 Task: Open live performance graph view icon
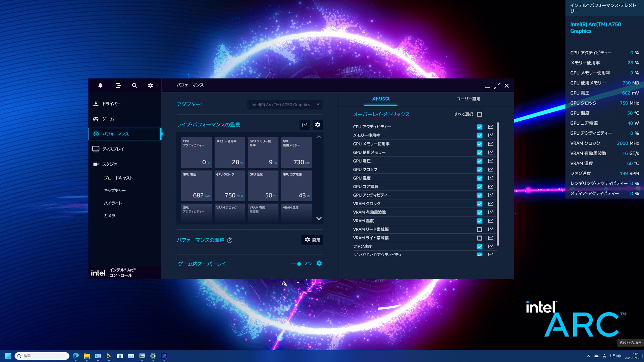305,125
